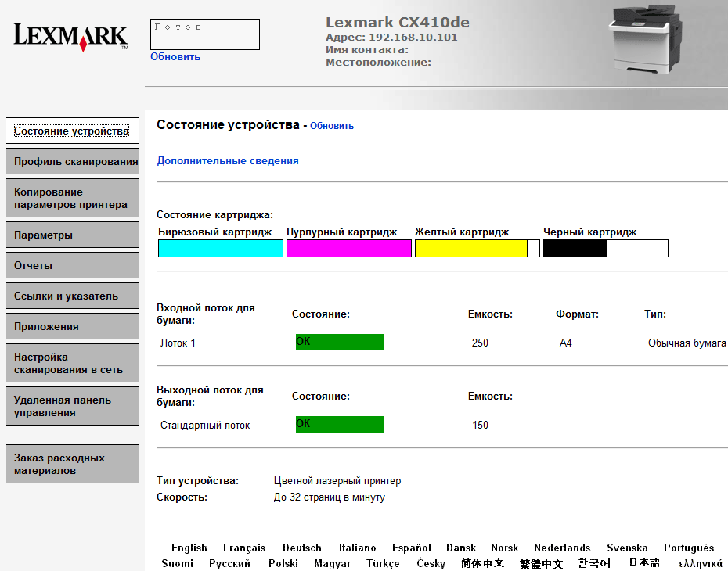Switch language to English
Viewport: 728px width, 571px height.
click(189, 548)
